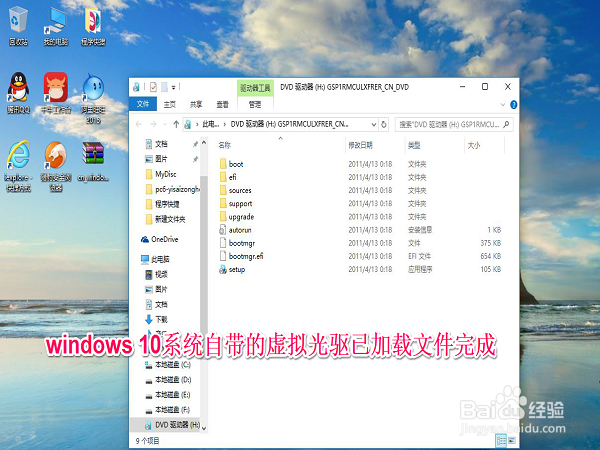The width and height of the screenshot is (600, 450).
Task: Select the orange cheetah browser desktop icon
Action: 56,165
